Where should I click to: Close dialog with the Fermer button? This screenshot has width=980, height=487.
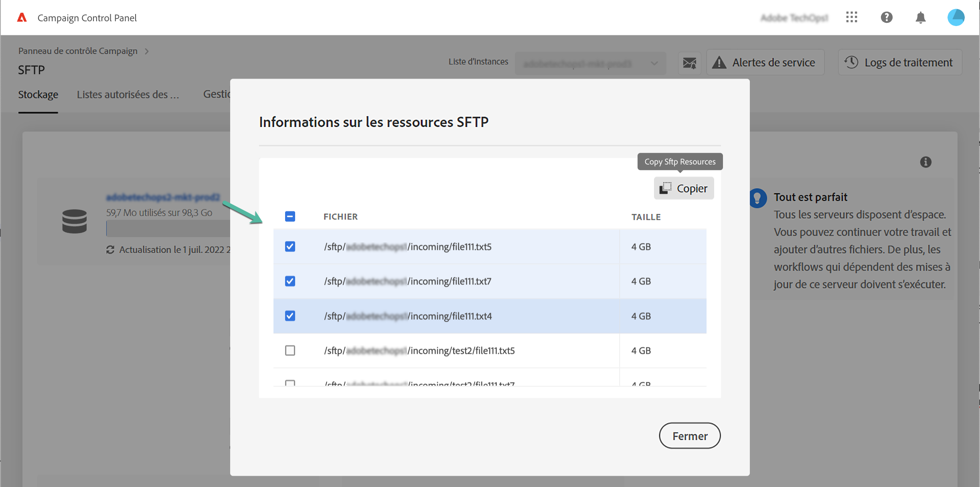tap(690, 436)
